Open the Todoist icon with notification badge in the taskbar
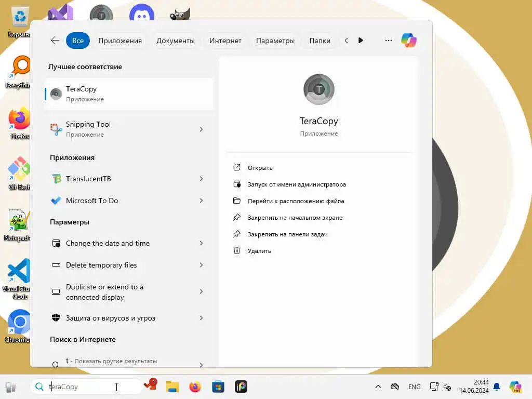This screenshot has width=532, height=399. pos(150,386)
